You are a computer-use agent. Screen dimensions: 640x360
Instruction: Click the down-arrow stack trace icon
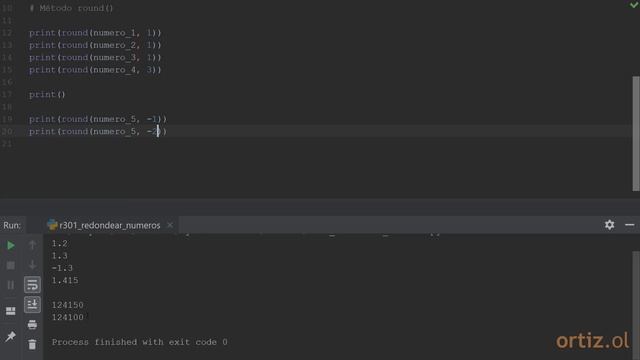(32, 265)
